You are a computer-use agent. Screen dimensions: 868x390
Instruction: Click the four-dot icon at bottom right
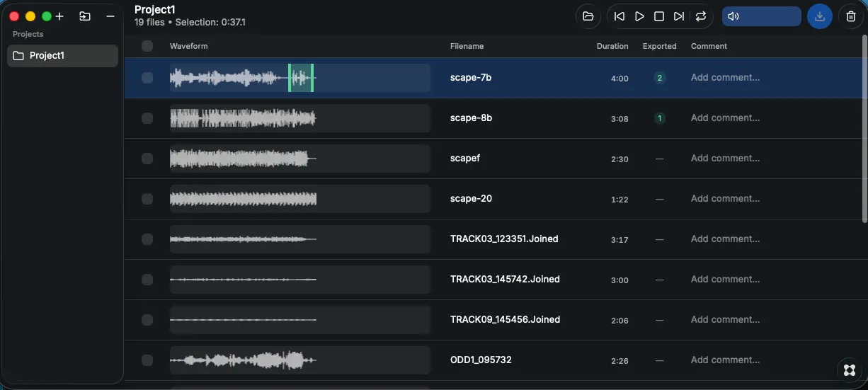850,369
